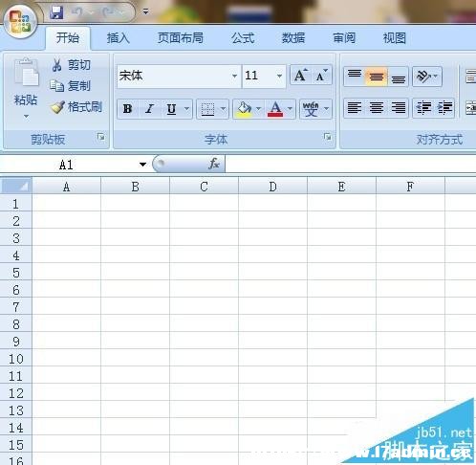Switch to the 插入 ribbon tab
This screenshot has height=465, width=476.
coord(119,38)
